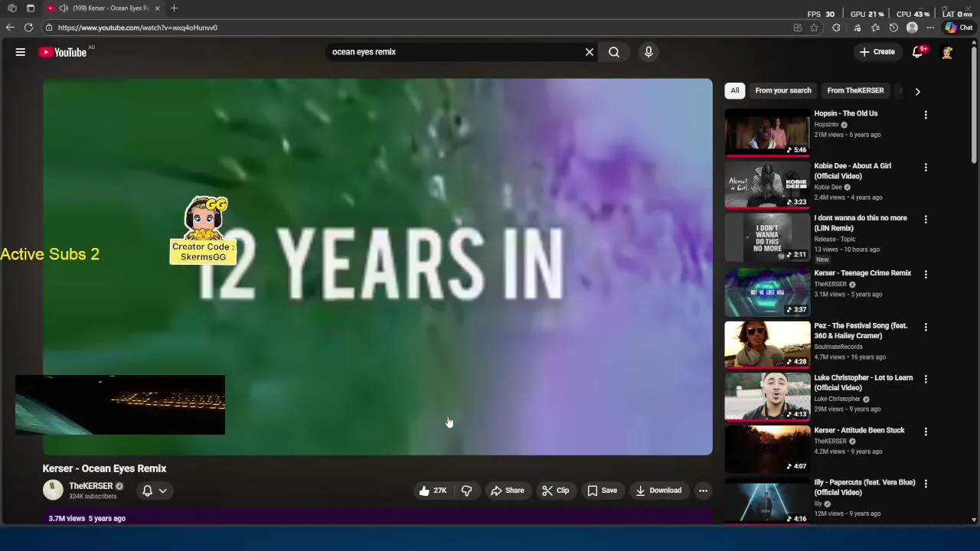
Task: Like the video with the thumbs up
Action: click(433, 491)
